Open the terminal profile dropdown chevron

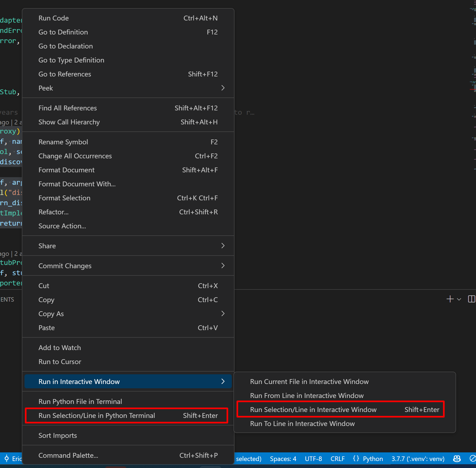(x=459, y=299)
